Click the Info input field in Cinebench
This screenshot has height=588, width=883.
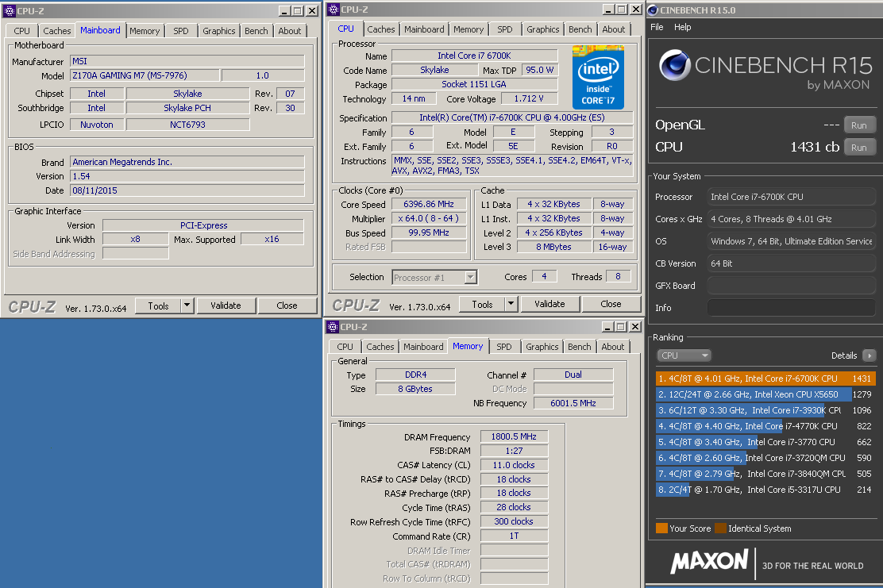click(791, 308)
